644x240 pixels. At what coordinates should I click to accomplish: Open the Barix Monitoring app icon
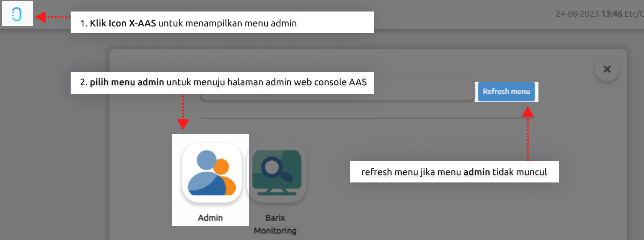277,172
